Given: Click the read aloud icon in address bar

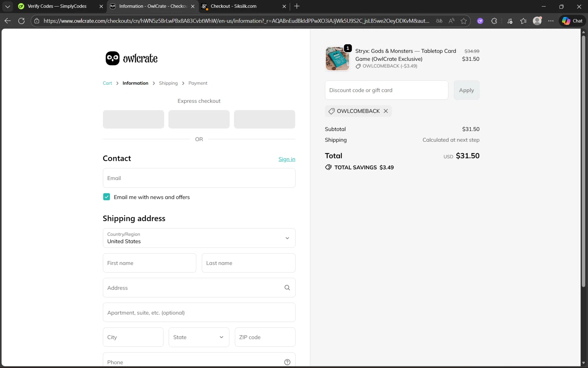Looking at the screenshot, I should click(x=452, y=21).
